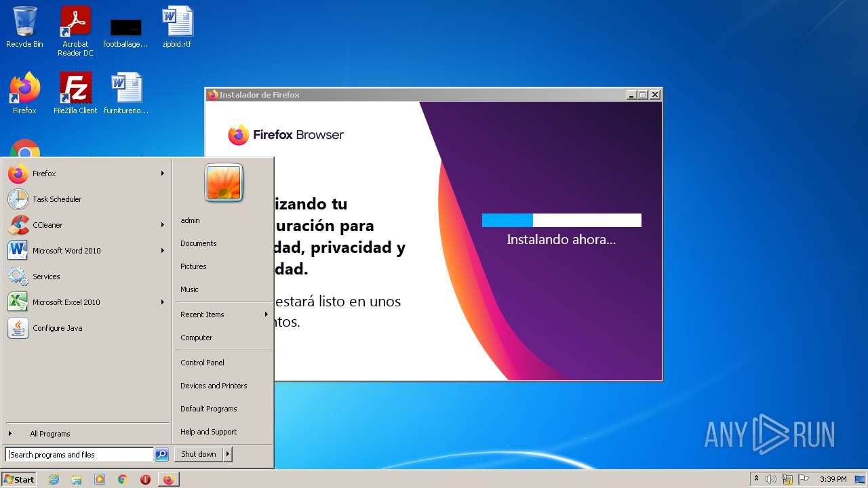
Task: Close the Instalador de Firefox window
Action: point(655,95)
